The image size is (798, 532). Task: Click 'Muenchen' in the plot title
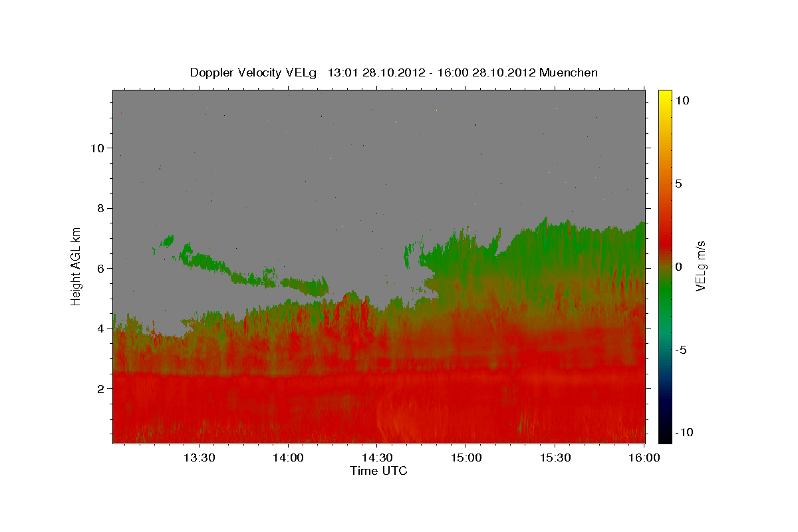569,72
